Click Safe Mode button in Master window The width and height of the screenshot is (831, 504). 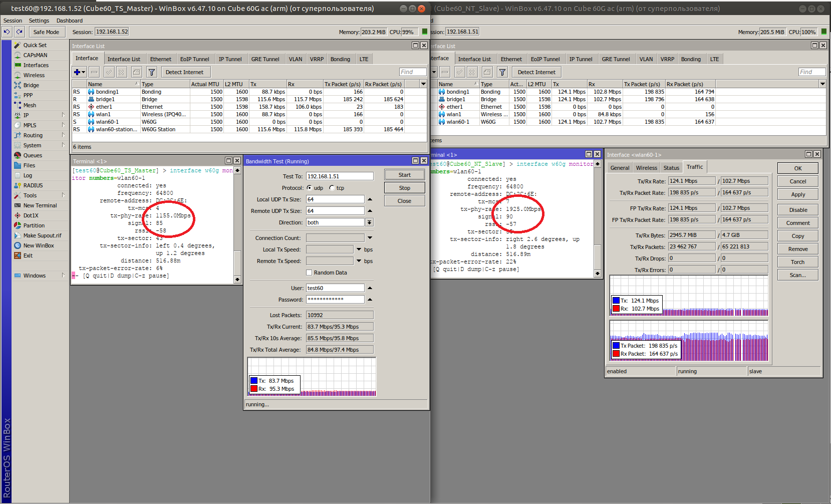pyautogui.click(x=46, y=32)
